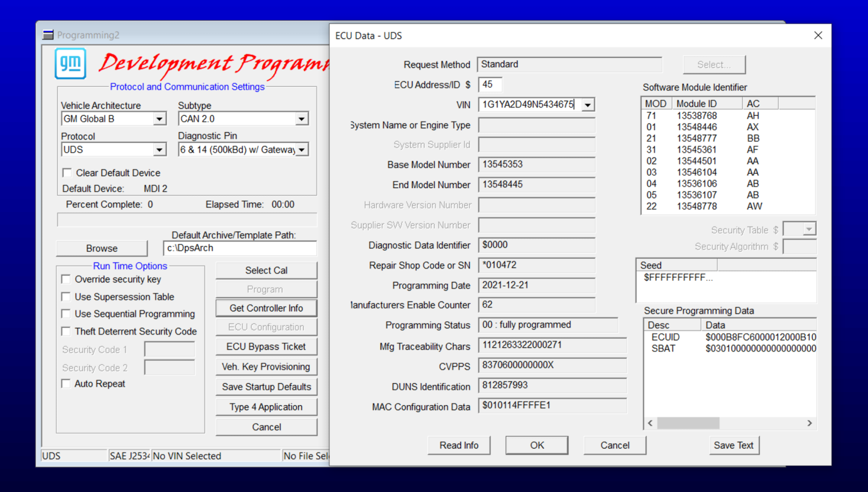868x492 pixels.
Task: Click the Seed value $FFFFFFFFFF
Action: (x=678, y=277)
